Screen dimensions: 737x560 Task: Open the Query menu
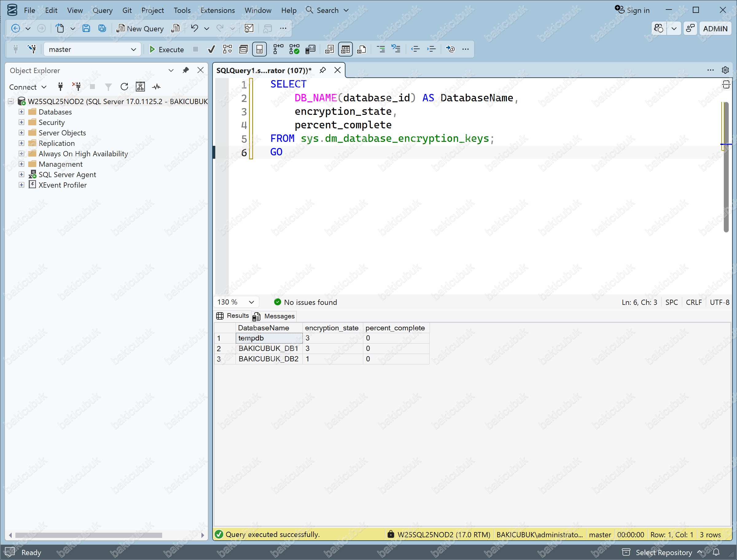[x=102, y=10]
